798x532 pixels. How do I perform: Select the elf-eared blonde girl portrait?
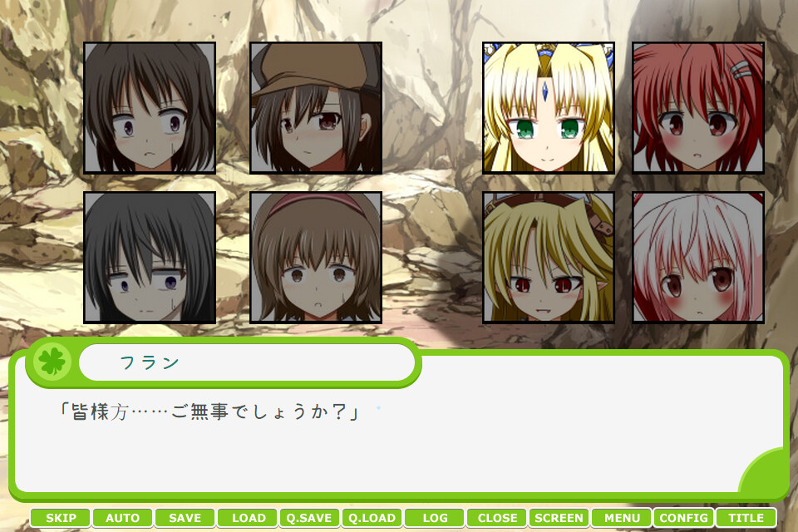click(549, 258)
